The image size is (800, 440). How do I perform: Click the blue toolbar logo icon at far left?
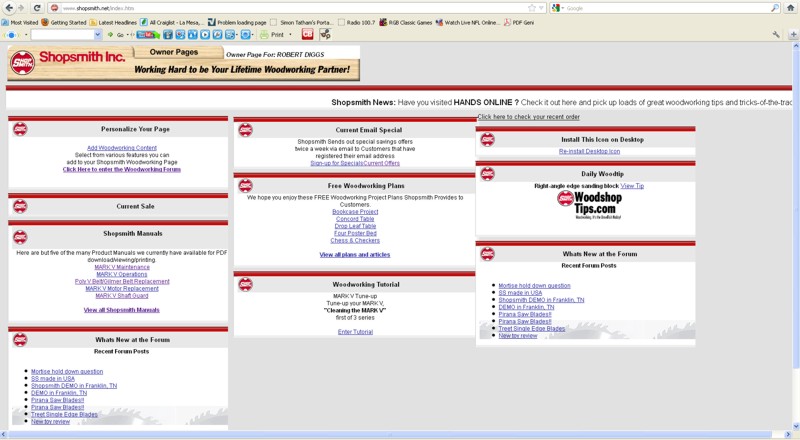[11, 35]
